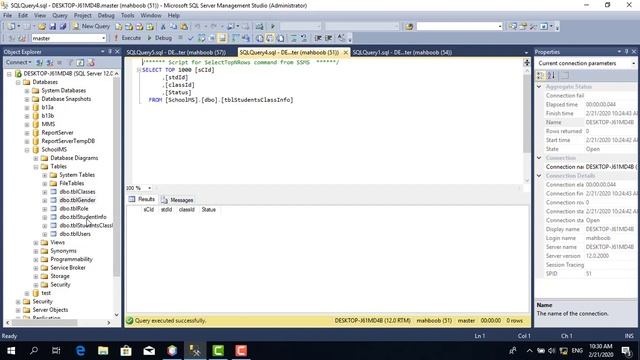Open the Query menu
This screenshot has height=360, width=640.
coord(60,16)
